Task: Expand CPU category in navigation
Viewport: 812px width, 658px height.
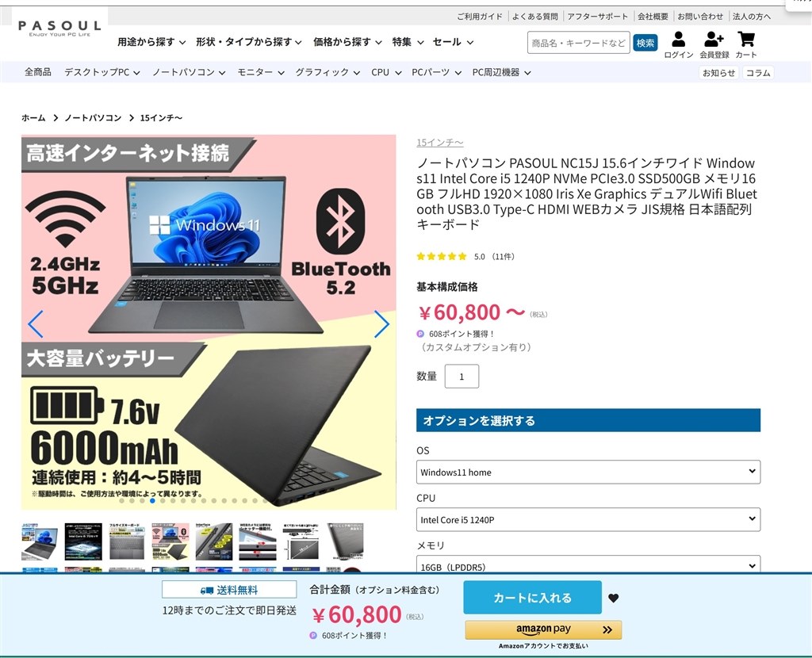Action: pos(386,72)
